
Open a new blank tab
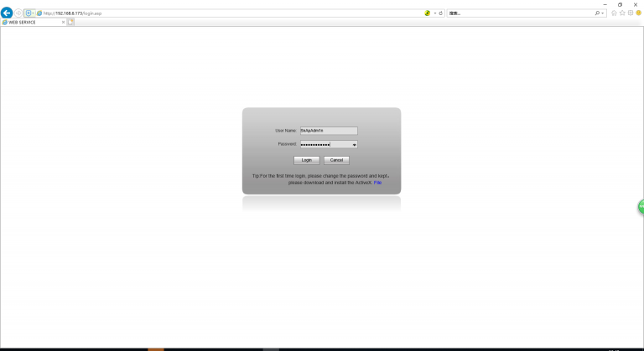[71, 23]
